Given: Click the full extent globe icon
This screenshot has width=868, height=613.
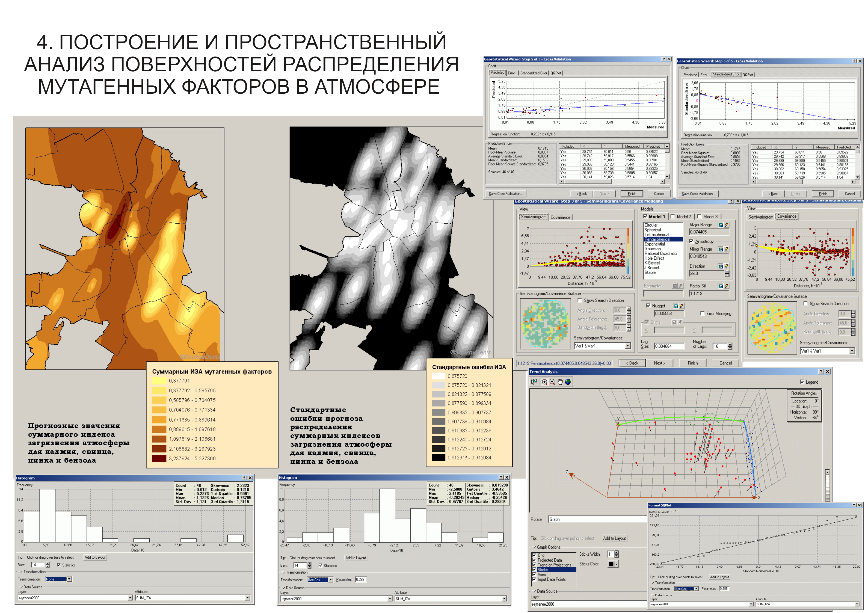Looking at the screenshot, I should click(568, 381).
